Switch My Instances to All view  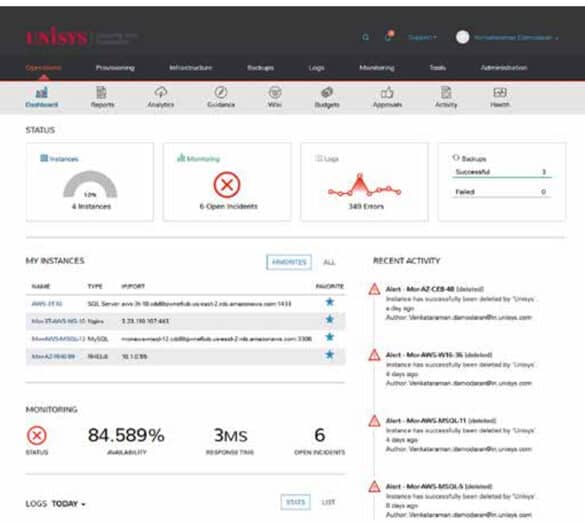(x=329, y=262)
